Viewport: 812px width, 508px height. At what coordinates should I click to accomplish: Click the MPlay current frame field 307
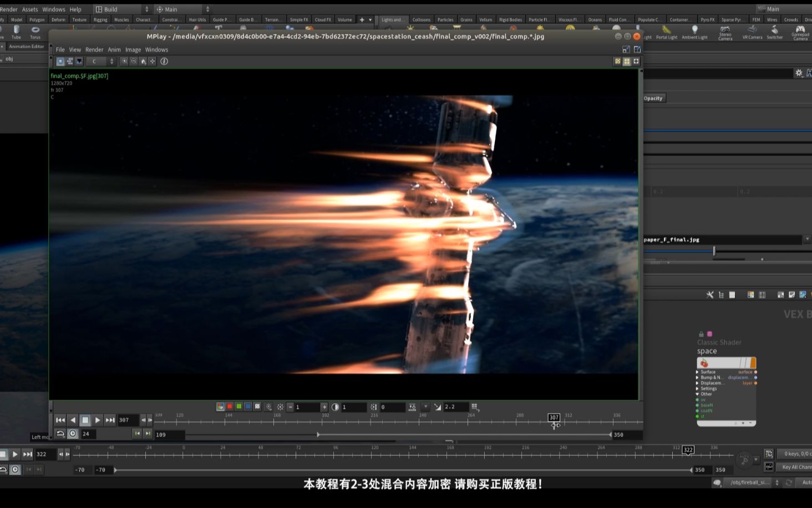128,420
